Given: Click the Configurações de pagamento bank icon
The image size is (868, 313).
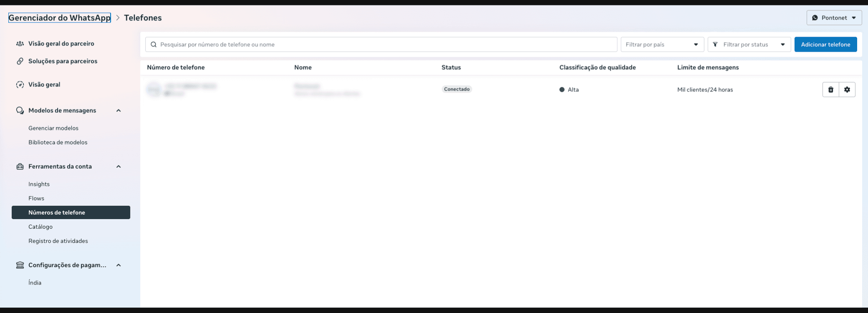Looking at the screenshot, I should pyautogui.click(x=20, y=265).
